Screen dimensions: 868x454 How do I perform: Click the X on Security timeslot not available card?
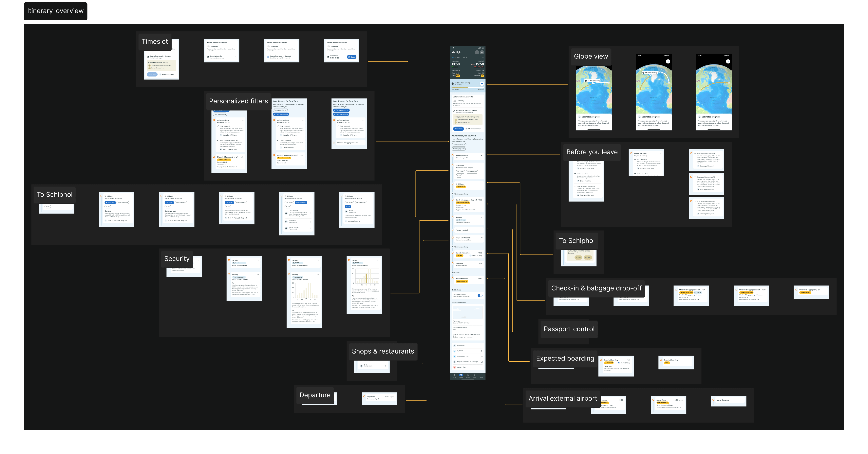coord(235,57)
